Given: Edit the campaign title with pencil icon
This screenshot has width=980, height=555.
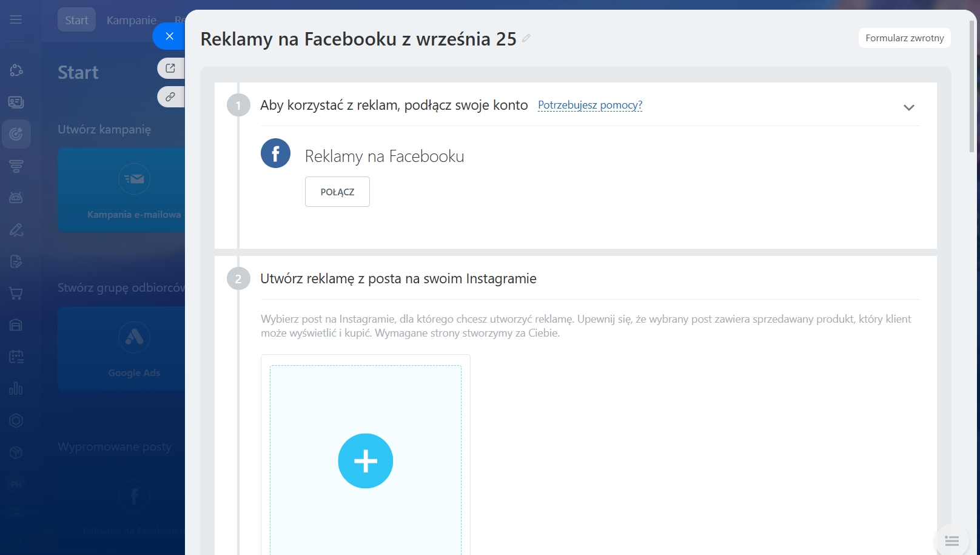Looking at the screenshot, I should (x=526, y=38).
